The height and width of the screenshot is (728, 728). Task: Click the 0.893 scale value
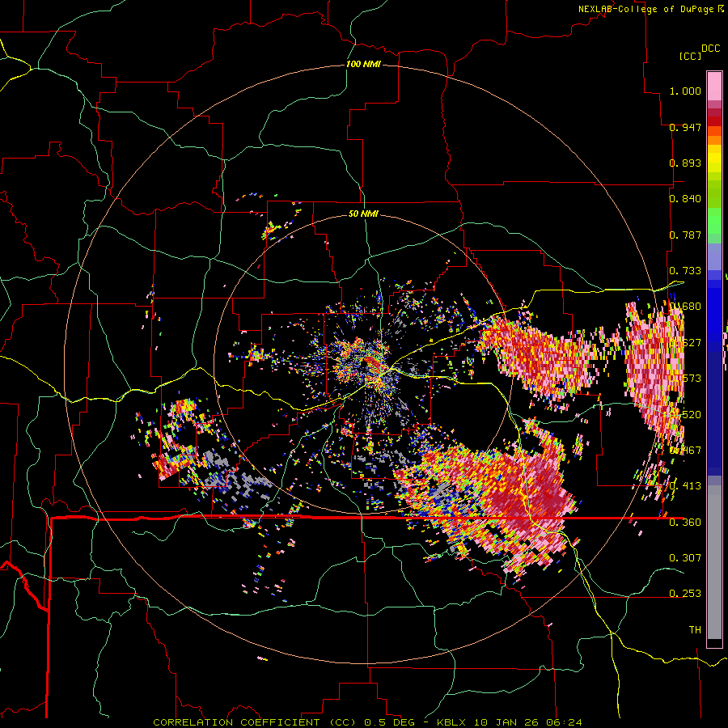click(x=685, y=163)
